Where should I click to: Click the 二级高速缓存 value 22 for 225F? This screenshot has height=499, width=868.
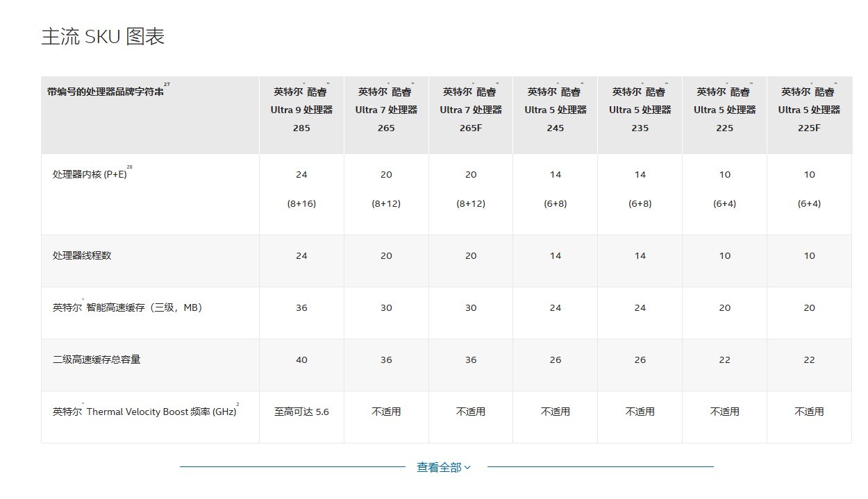[x=810, y=360]
